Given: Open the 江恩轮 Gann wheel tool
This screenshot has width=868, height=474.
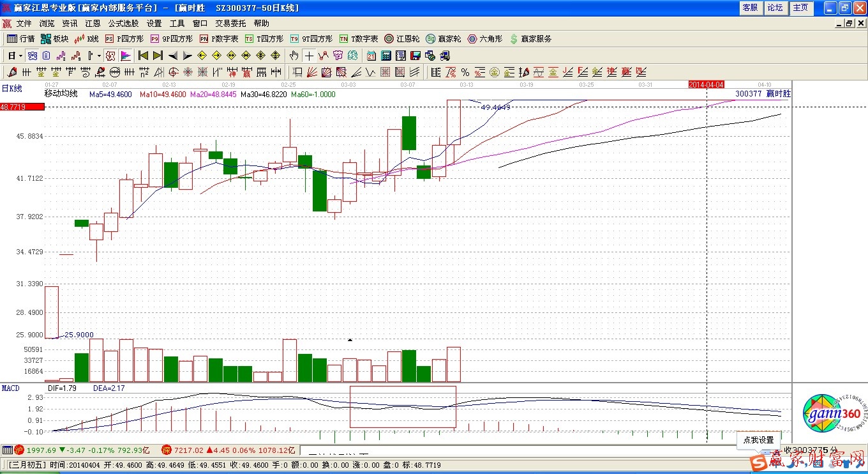Looking at the screenshot, I should point(402,39).
